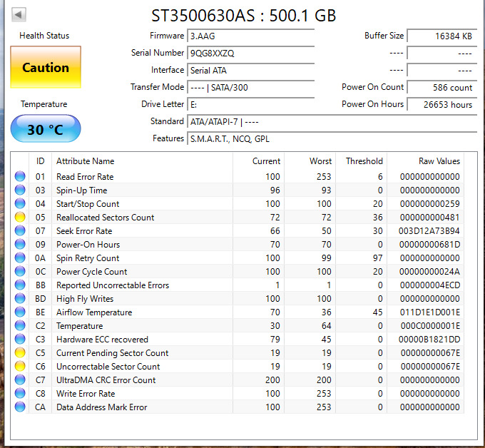Select the UltraDMA CRC Error Count name
Viewport: 485px width, 448px height.
[106, 380]
